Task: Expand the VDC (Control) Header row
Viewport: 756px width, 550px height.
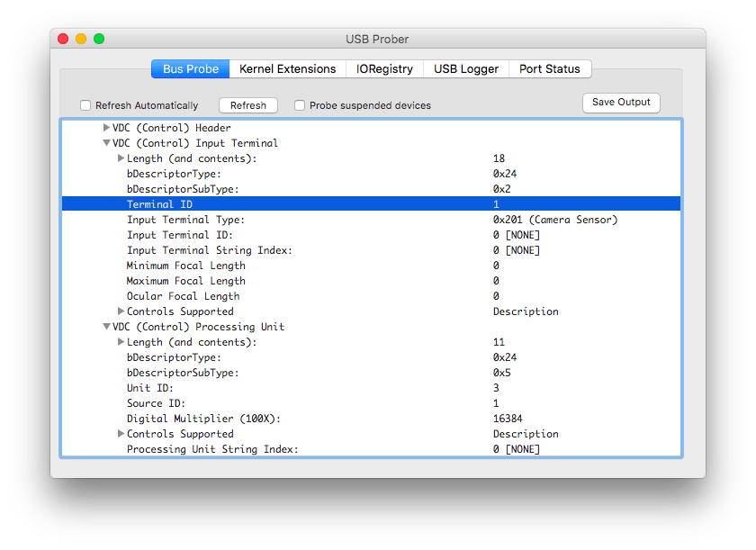Action: click(106, 128)
